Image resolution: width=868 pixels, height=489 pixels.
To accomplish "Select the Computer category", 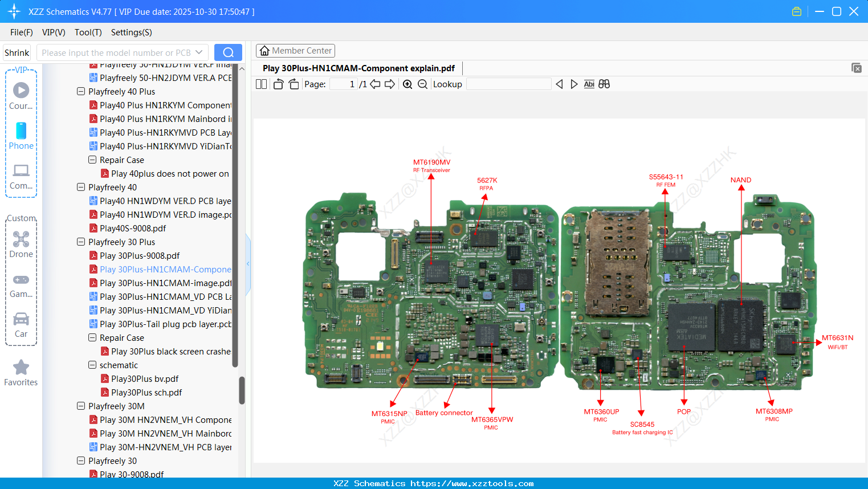I will (21, 176).
